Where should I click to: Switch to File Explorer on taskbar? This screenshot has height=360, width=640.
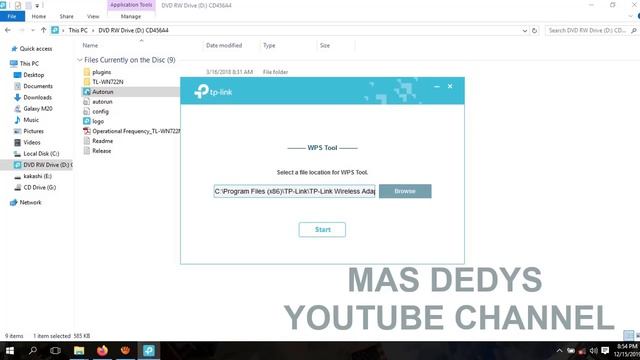point(79,351)
